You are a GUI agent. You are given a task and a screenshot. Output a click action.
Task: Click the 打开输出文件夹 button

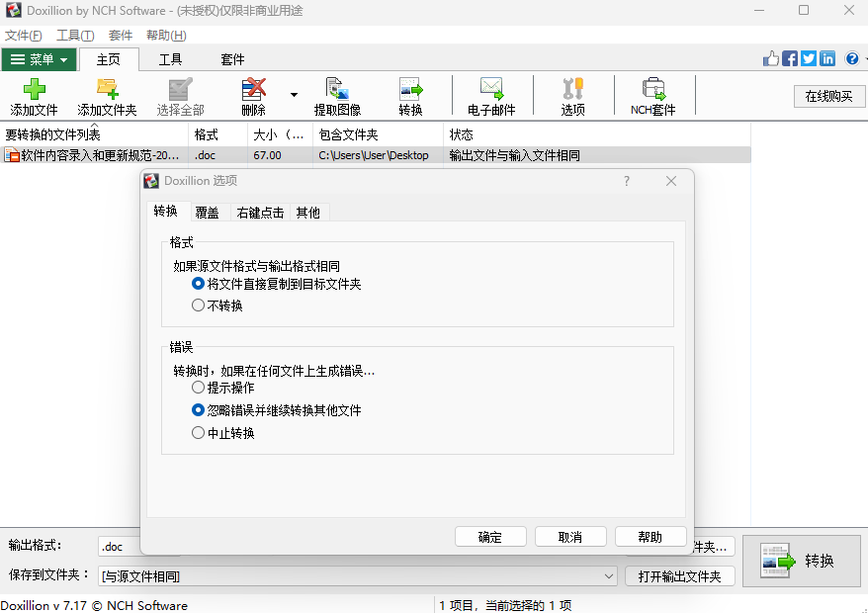click(680, 576)
